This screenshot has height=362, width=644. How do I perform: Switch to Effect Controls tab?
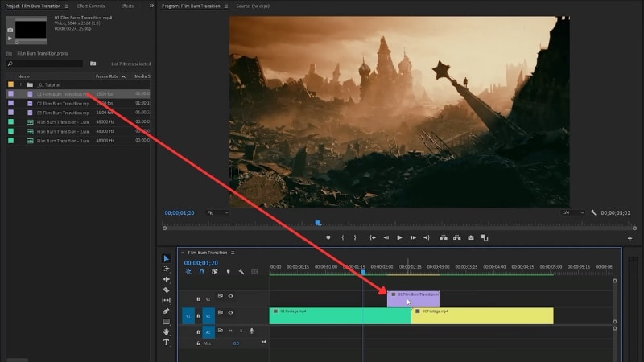[91, 6]
